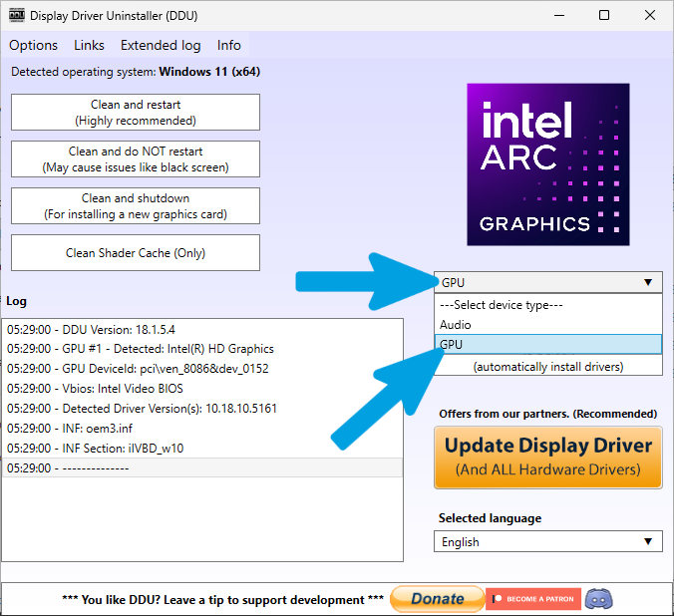Open the Extended log menu
The image size is (674, 616).
click(161, 45)
